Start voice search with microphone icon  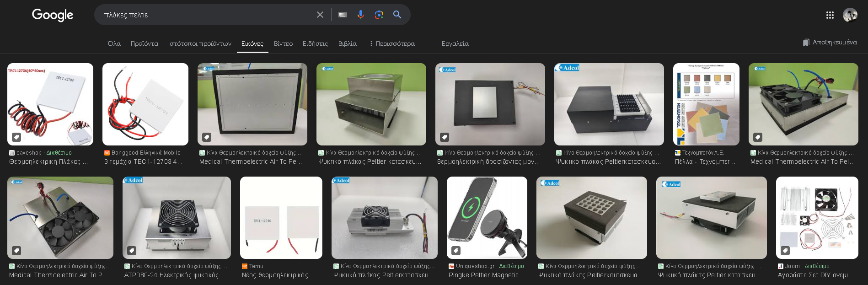pos(361,15)
